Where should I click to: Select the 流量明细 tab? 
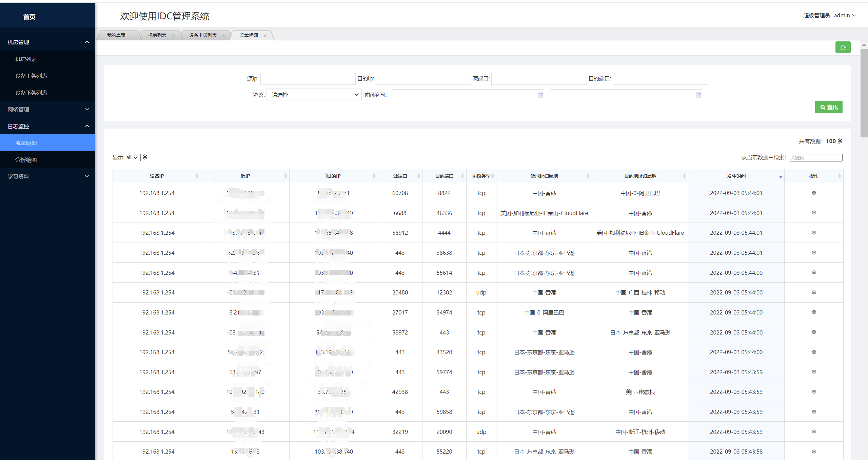tap(249, 35)
